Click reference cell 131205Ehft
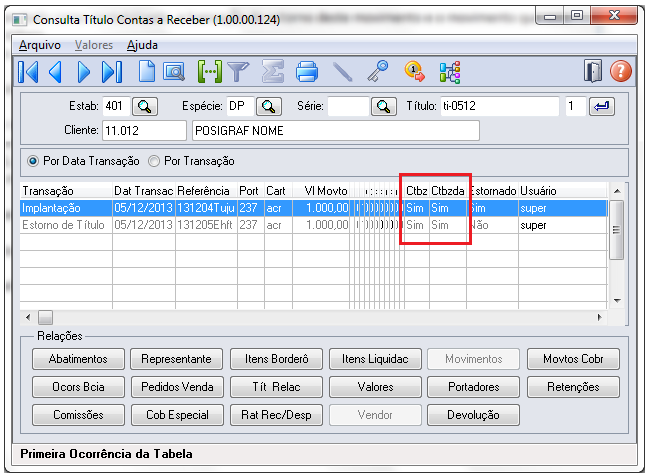The height and width of the screenshot is (476, 649). pyautogui.click(x=206, y=225)
